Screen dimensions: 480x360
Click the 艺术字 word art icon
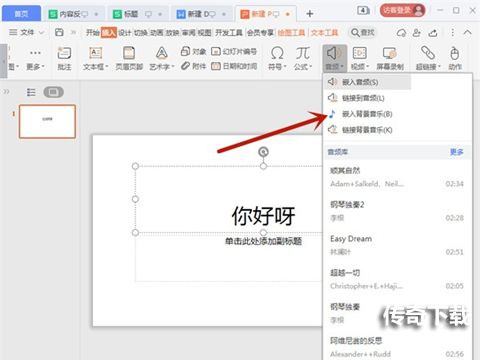(x=162, y=53)
